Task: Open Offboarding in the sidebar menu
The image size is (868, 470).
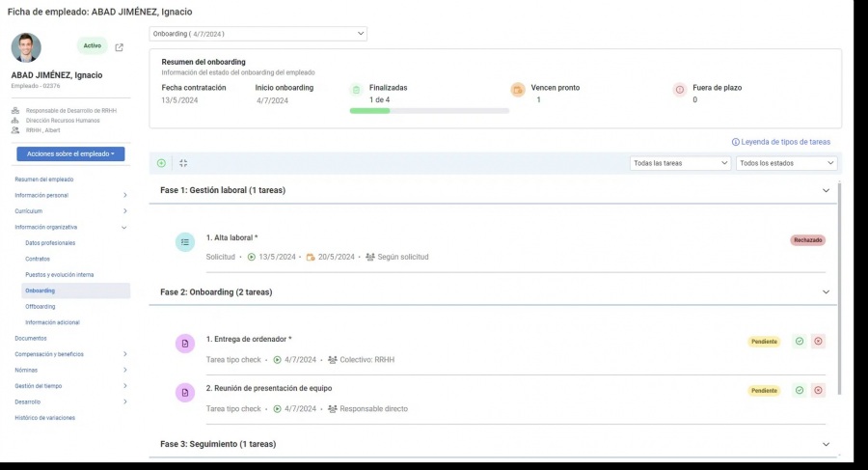Action: pos(41,306)
